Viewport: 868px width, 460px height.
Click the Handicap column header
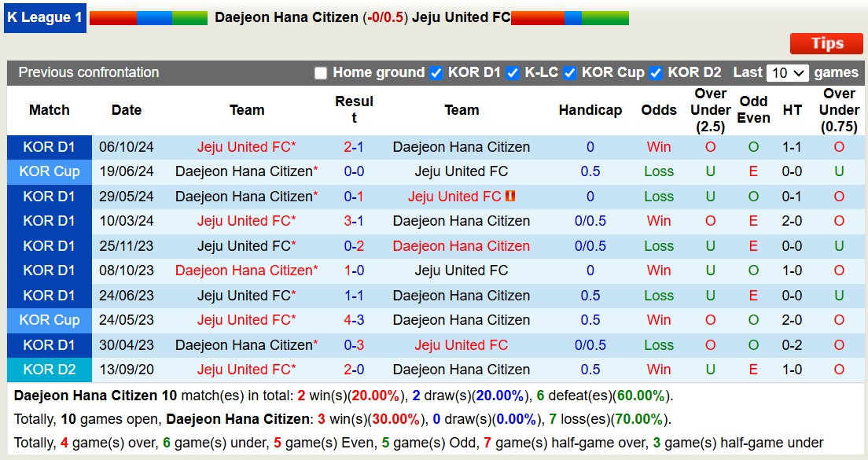[x=590, y=110]
